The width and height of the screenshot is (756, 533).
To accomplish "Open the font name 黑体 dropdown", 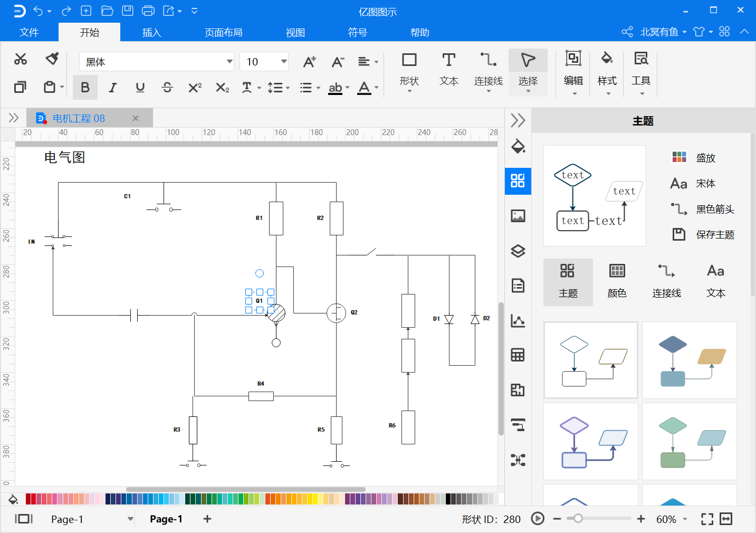I will (229, 61).
